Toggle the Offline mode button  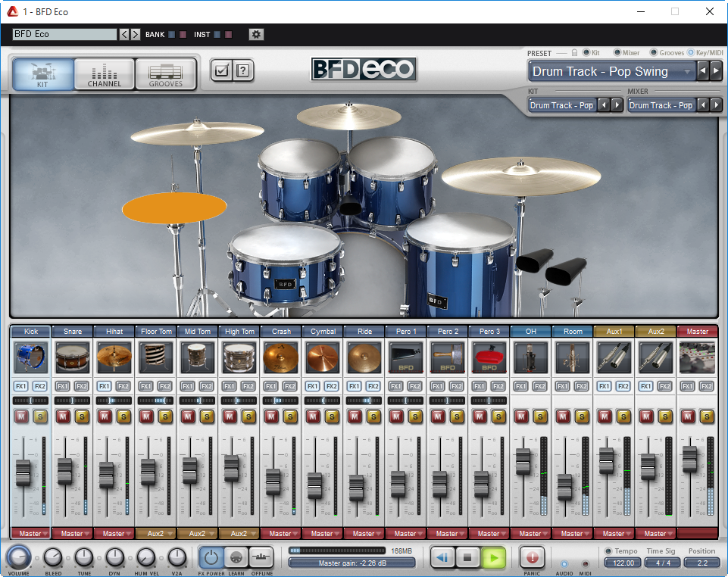click(x=261, y=557)
